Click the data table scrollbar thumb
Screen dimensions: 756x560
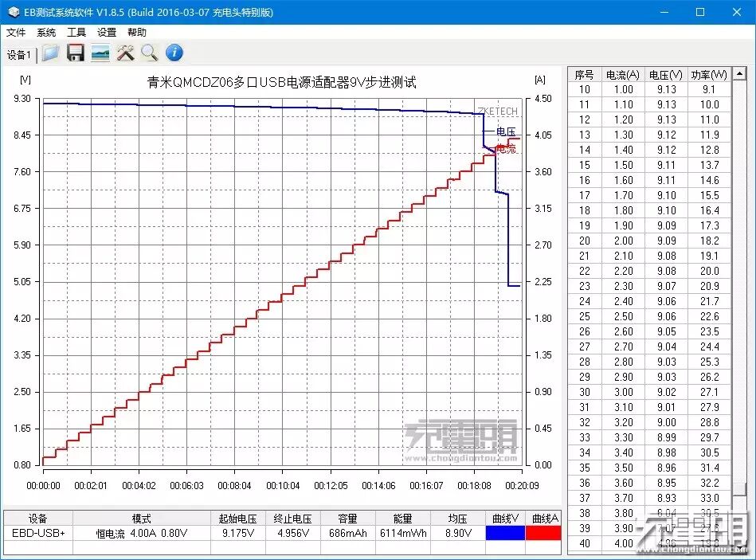click(739, 489)
